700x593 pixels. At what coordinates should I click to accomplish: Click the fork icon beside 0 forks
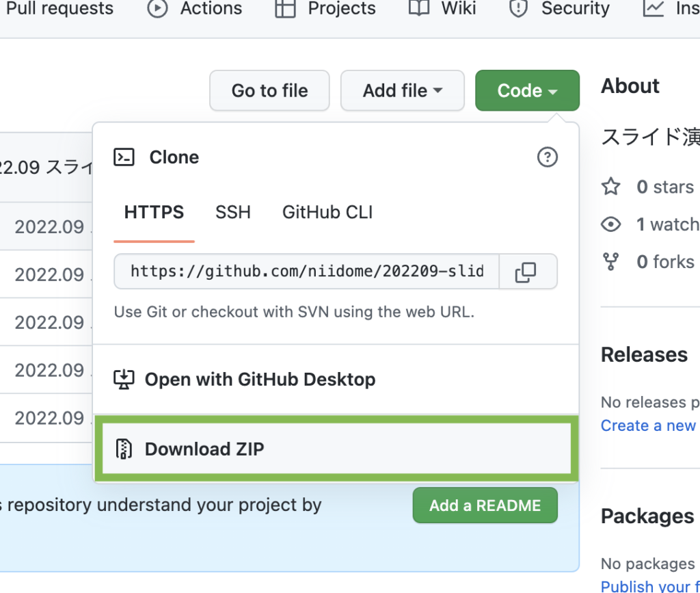click(x=610, y=262)
